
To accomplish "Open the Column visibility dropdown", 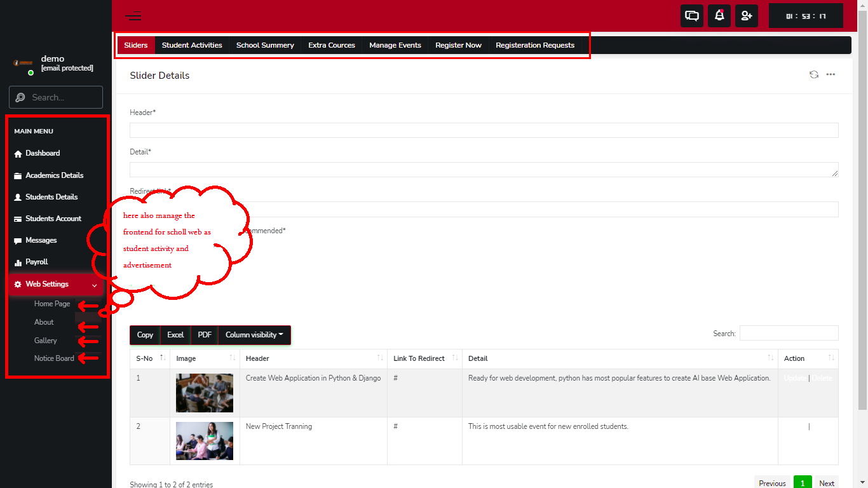I will pos(254,335).
